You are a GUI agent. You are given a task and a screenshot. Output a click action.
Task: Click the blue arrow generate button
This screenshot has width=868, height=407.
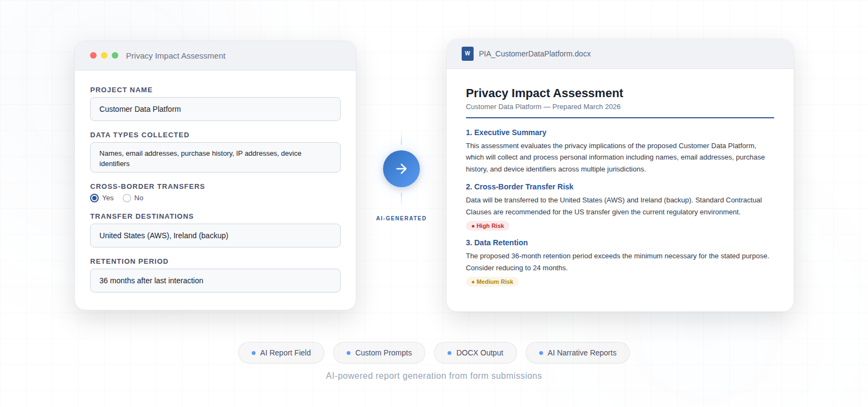401,169
